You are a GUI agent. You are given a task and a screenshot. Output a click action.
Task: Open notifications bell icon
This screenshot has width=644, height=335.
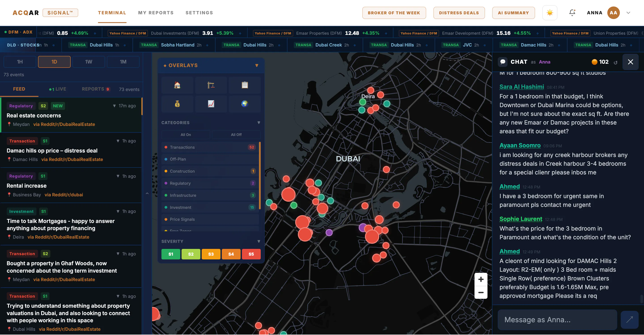[x=572, y=13]
